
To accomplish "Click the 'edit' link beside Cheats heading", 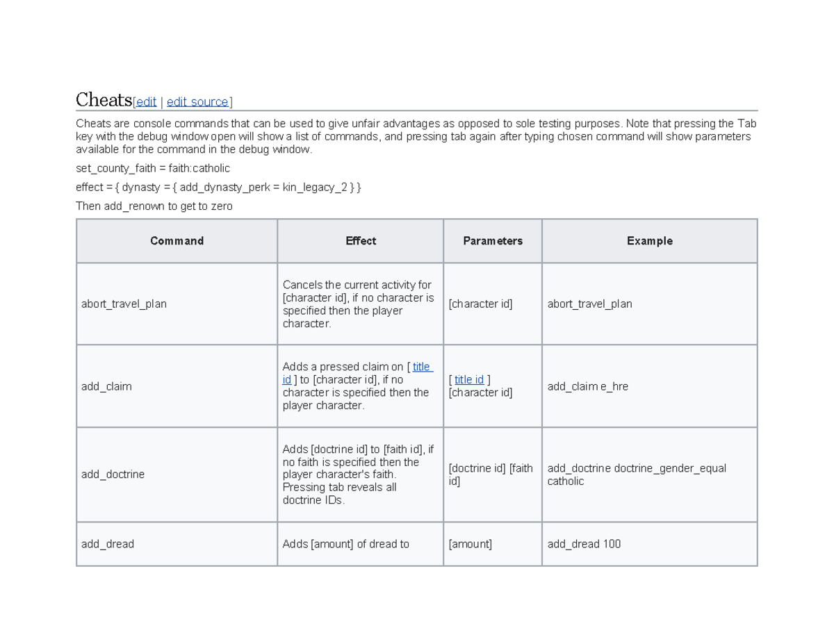I will (146, 102).
